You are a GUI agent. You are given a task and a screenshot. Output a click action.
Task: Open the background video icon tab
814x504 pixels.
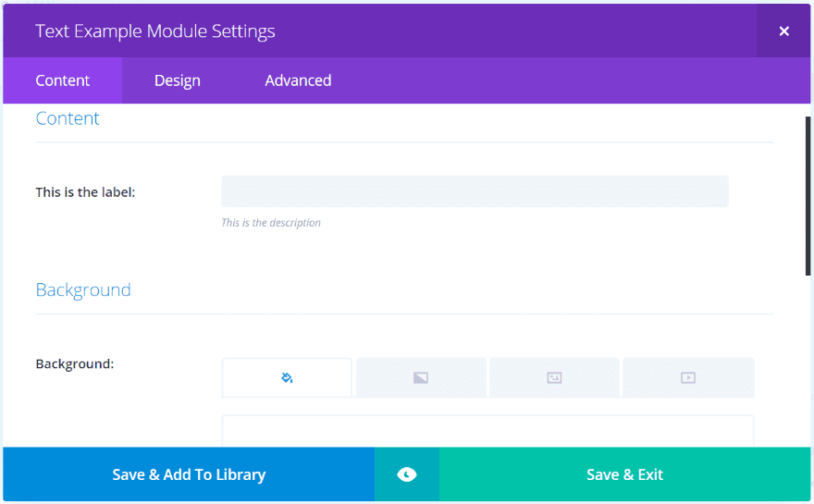688,378
